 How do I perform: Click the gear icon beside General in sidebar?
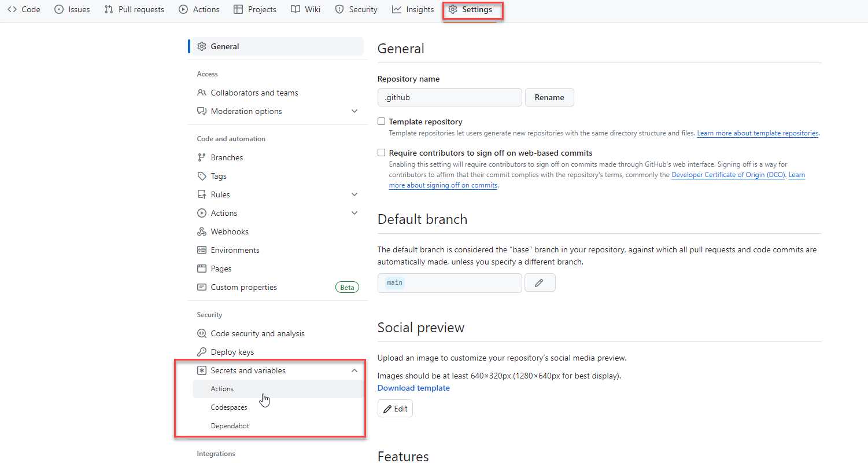click(x=202, y=46)
